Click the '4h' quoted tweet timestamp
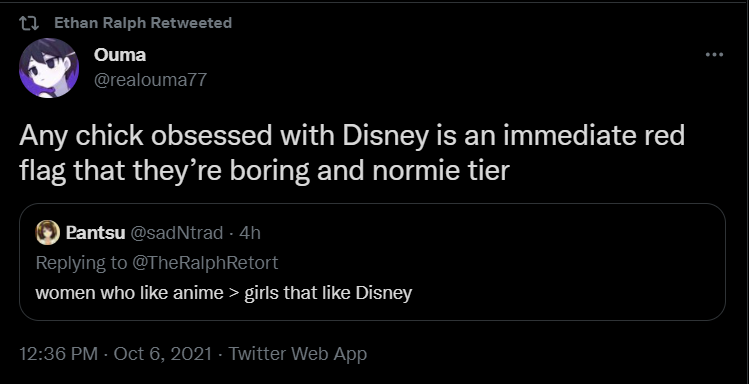This screenshot has height=384, width=749. tap(250, 233)
